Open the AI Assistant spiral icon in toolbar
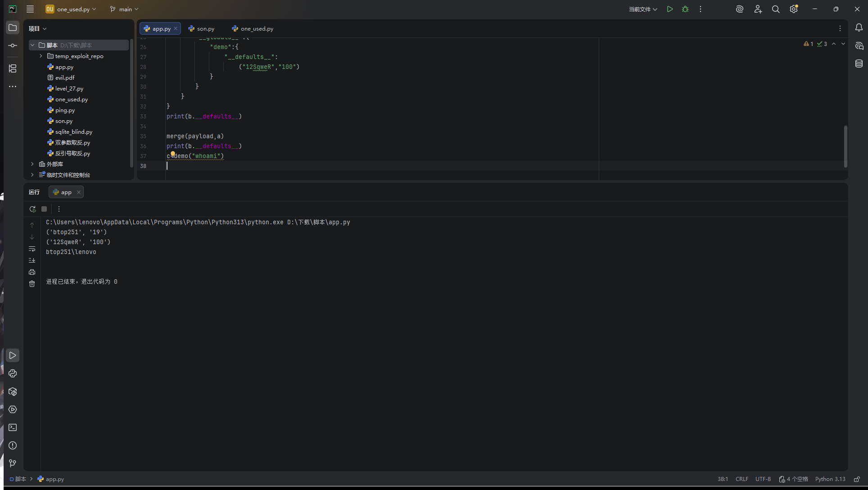The width and height of the screenshot is (868, 490). [x=740, y=9]
